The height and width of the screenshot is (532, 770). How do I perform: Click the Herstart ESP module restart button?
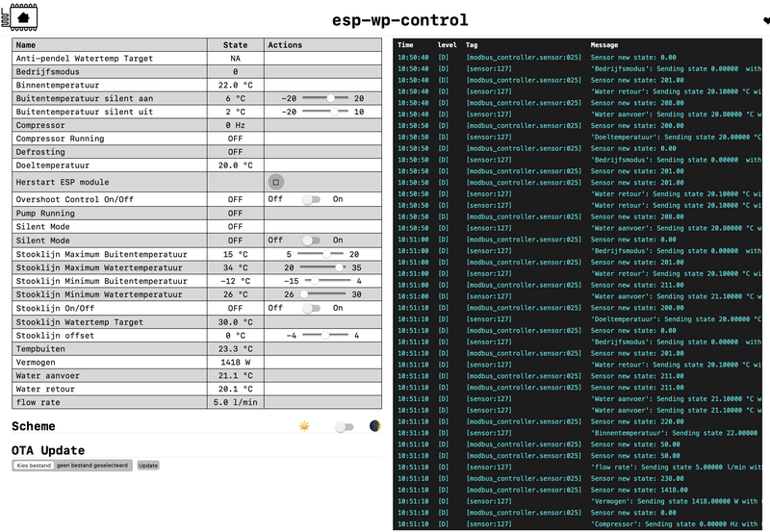click(x=276, y=182)
